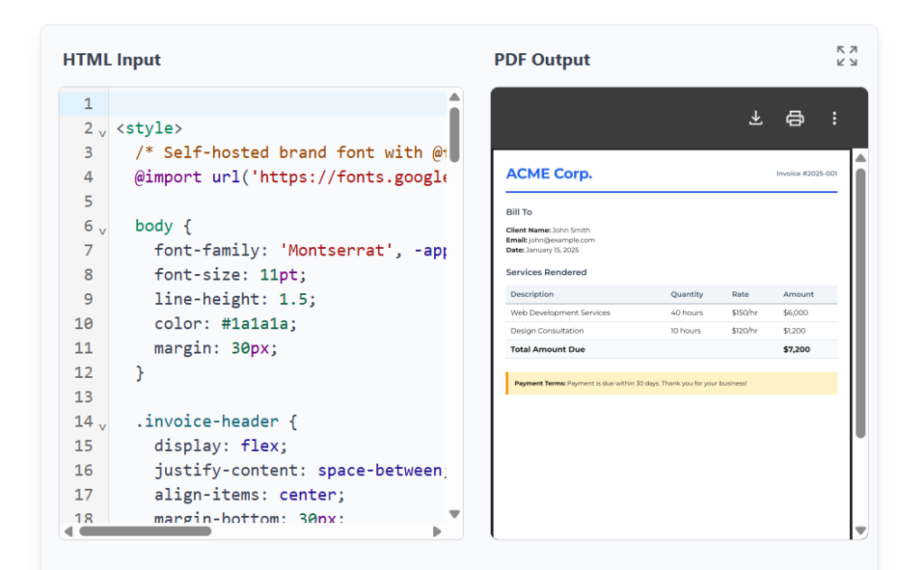The height and width of the screenshot is (570, 924).
Task: Click the PDF viewer scroll down arrow
Action: (x=860, y=531)
